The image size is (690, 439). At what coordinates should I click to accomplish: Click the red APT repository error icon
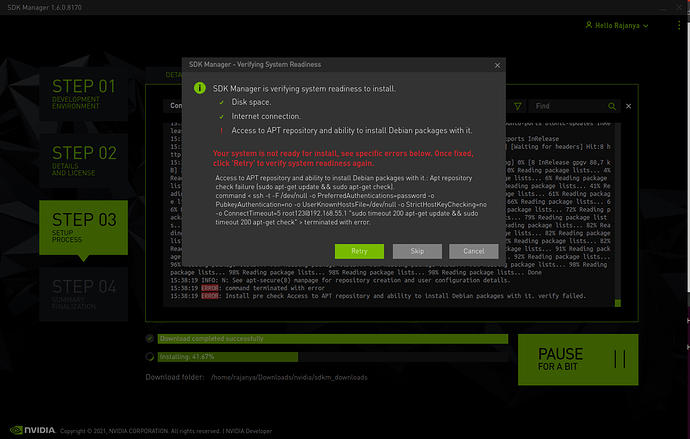pyautogui.click(x=221, y=131)
